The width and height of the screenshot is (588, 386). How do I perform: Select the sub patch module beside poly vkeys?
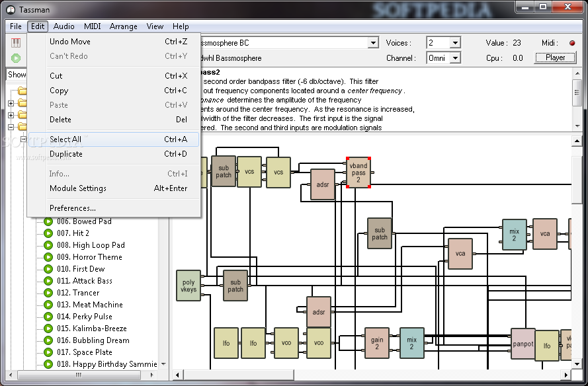point(235,286)
